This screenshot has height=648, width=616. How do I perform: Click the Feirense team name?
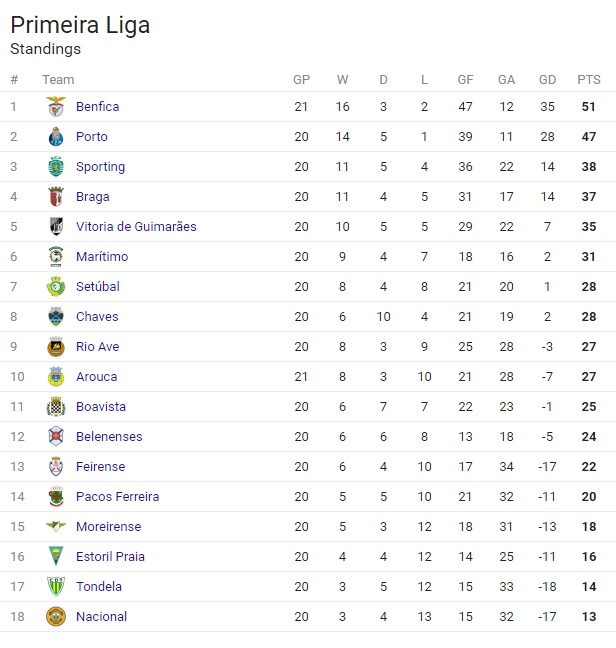[x=100, y=467]
